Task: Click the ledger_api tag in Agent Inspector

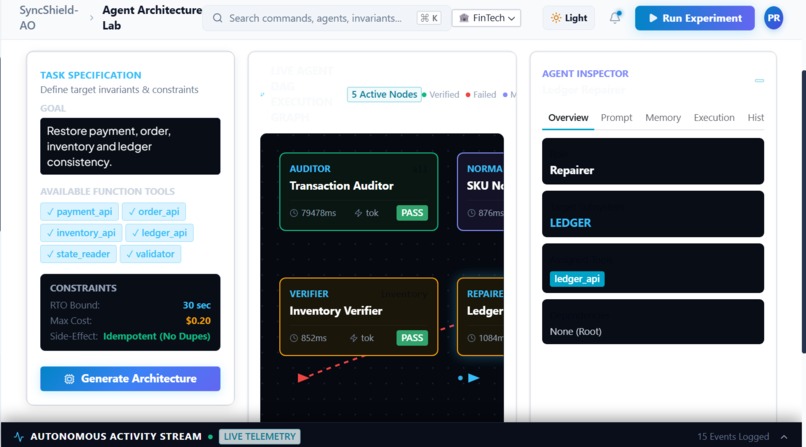Action: click(x=577, y=279)
